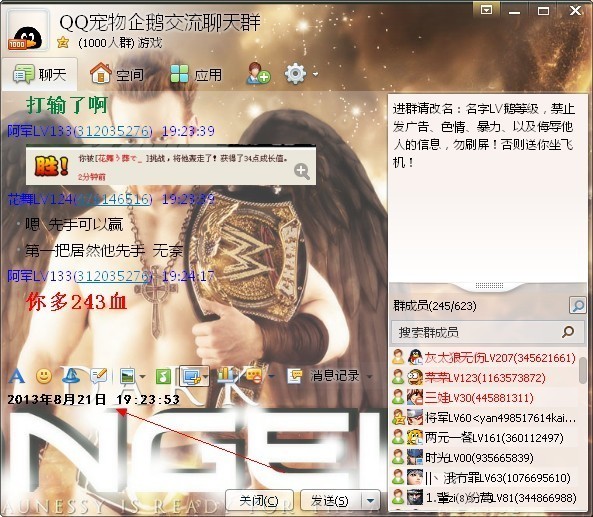Screen dimensions: 593x517
Task: Click the message 第一把居然他先手 无奈
Action: pyautogui.click(x=104, y=250)
